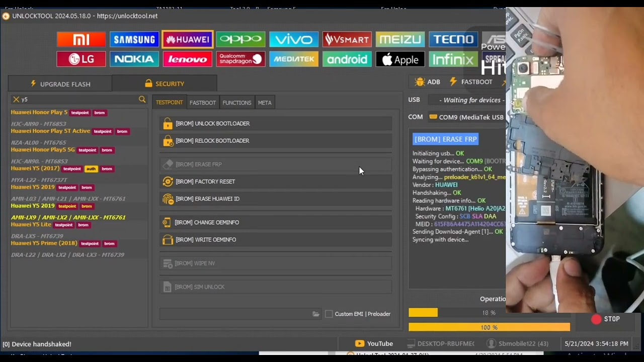Click the [BROM] ERASE FRP log header
This screenshot has height=362, width=644.
445,139
